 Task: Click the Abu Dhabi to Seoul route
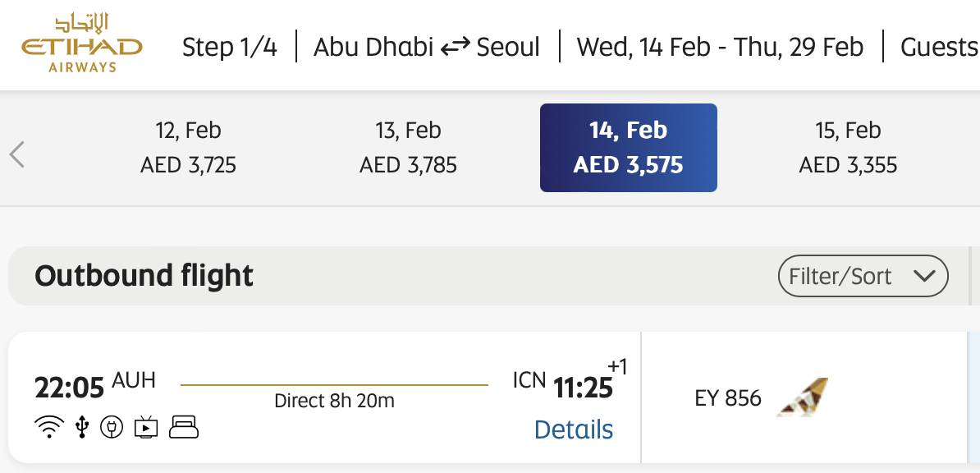(x=426, y=48)
